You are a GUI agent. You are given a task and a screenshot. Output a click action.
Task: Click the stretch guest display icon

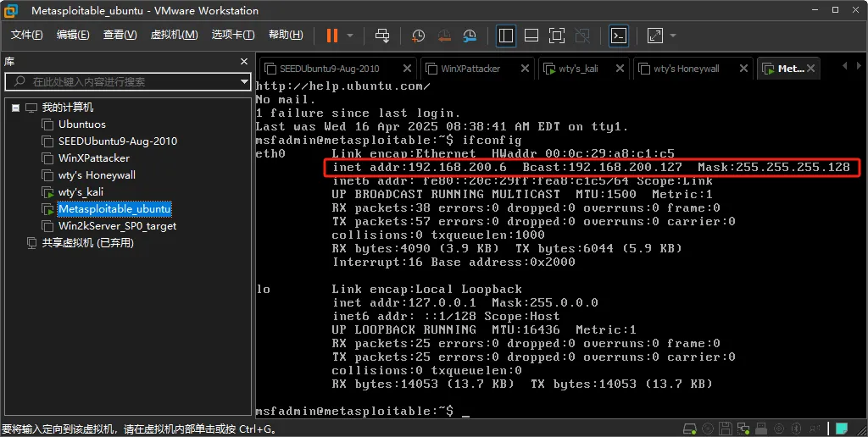pyautogui.click(x=655, y=36)
